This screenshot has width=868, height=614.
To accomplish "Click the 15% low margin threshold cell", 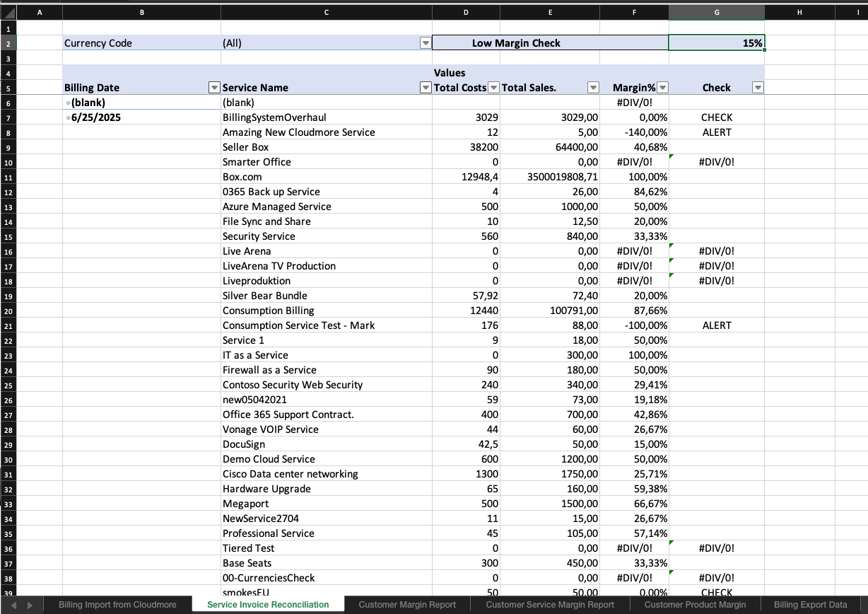I will 716,43.
